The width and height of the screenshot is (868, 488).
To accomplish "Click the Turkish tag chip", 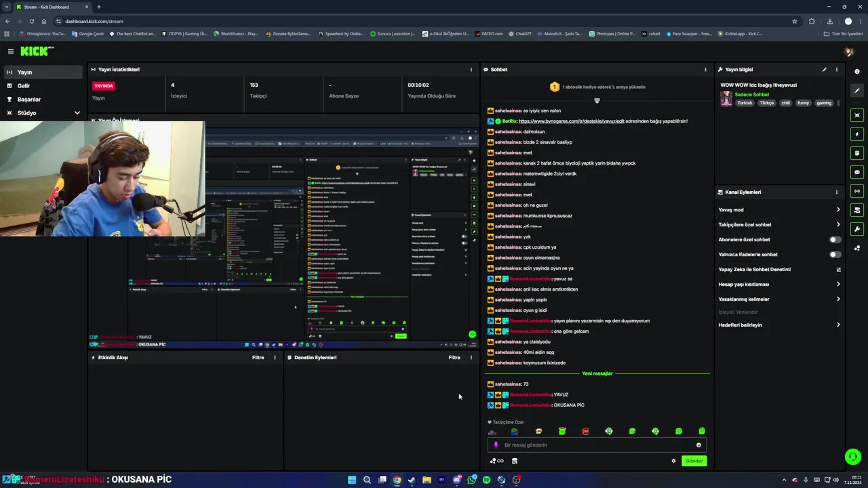I will coord(745,103).
